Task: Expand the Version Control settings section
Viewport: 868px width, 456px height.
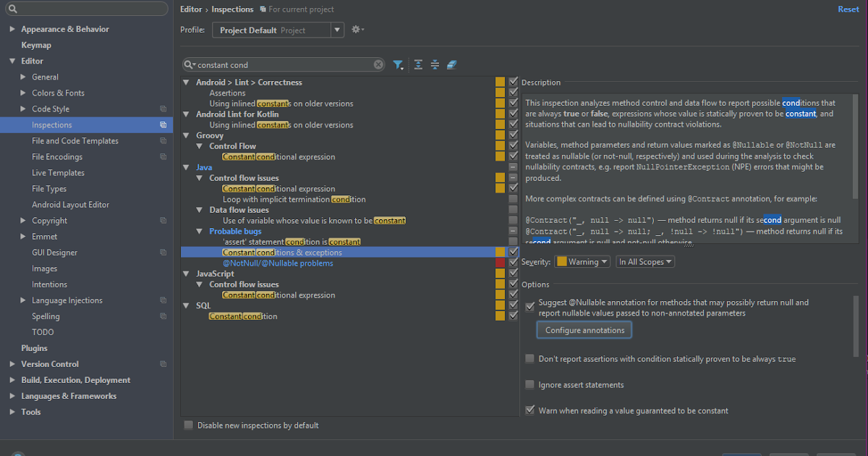Action: point(12,364)
